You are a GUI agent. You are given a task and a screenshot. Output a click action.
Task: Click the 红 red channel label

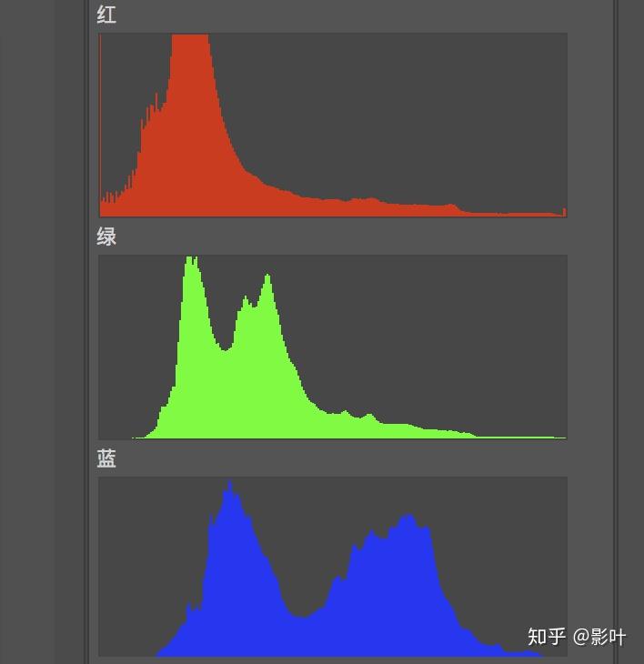[106, 15]
